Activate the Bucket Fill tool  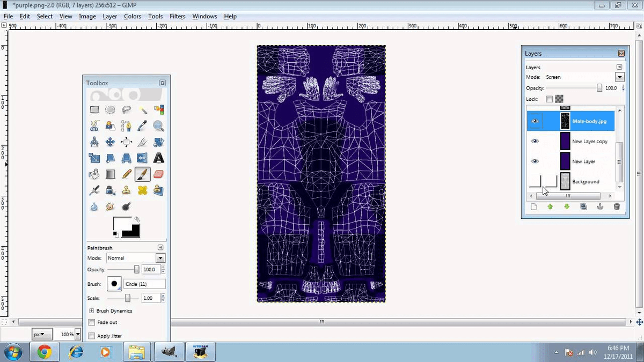click(94, 174)
